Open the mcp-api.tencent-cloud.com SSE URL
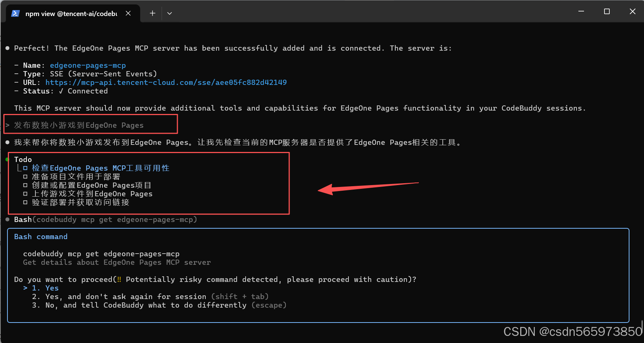 point(166,82)
